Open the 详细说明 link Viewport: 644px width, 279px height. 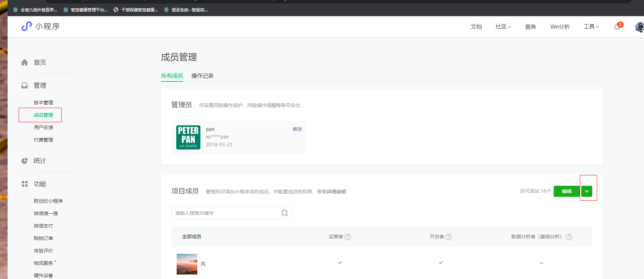(336, 192)
